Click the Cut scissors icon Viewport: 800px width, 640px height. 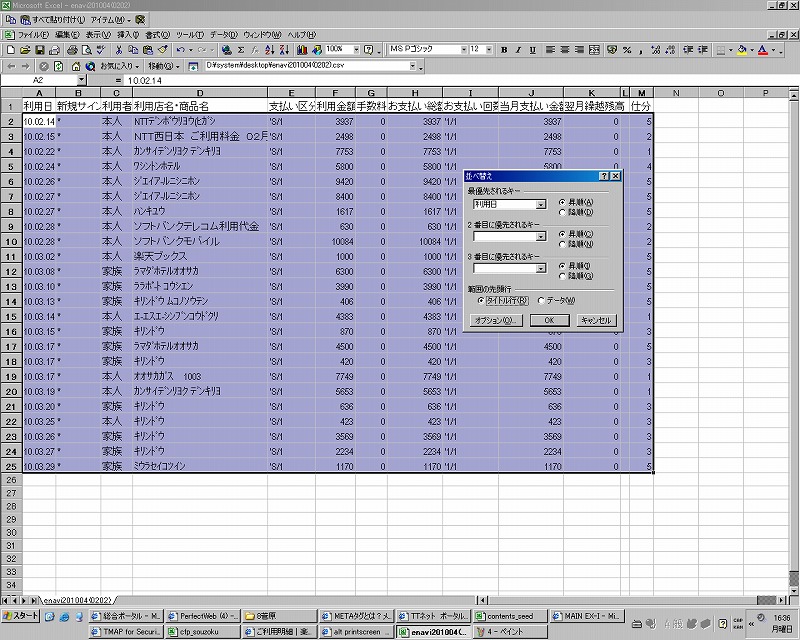tap(119, 49)
